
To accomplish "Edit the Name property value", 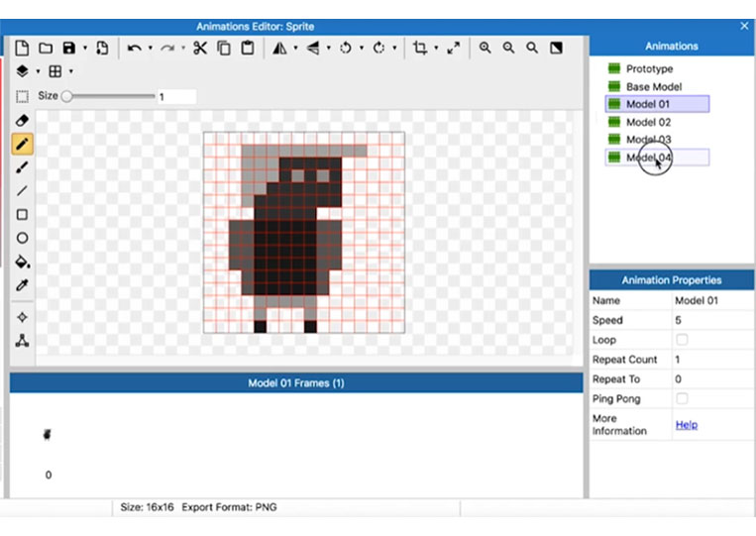I will pos(712,301).
